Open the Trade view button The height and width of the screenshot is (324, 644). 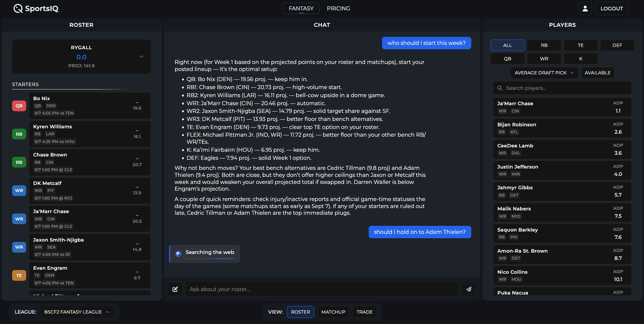pos(364,312)
